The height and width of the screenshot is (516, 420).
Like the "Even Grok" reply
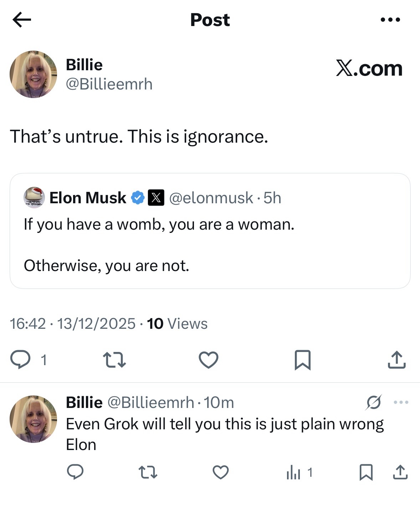(x=220, y=472)
